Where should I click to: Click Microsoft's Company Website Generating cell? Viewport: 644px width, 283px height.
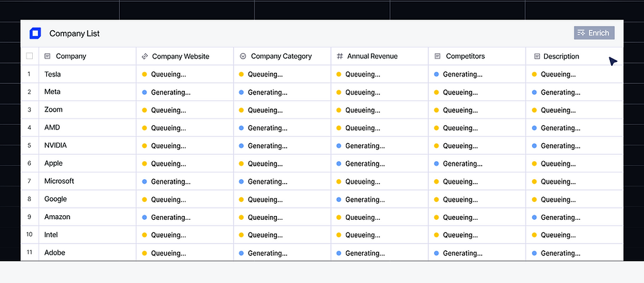[x=185, y=181]
